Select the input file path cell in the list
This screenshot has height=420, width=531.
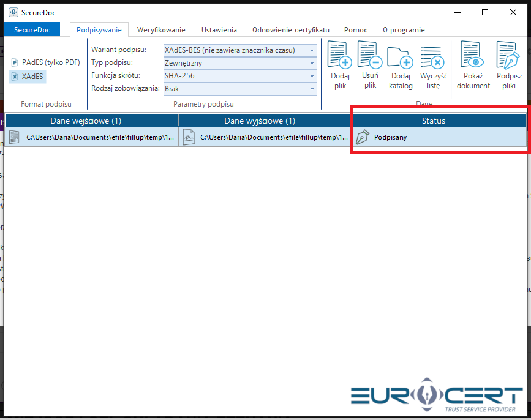[x=92, y=137]
